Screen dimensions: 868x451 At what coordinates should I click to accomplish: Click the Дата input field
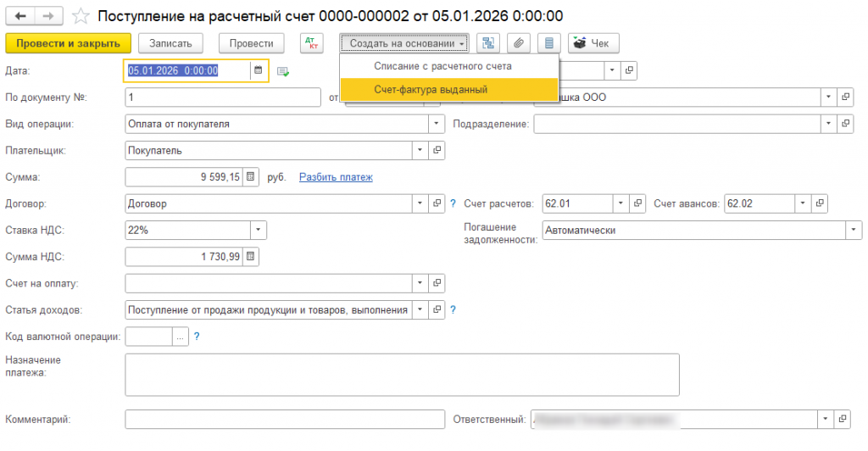tap(187, 70)
